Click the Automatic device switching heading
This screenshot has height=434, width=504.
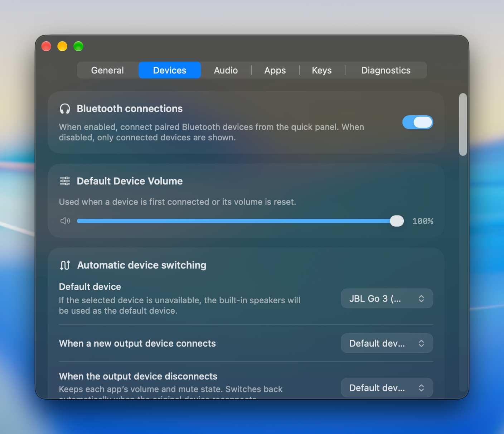click(x=142, y=265)
